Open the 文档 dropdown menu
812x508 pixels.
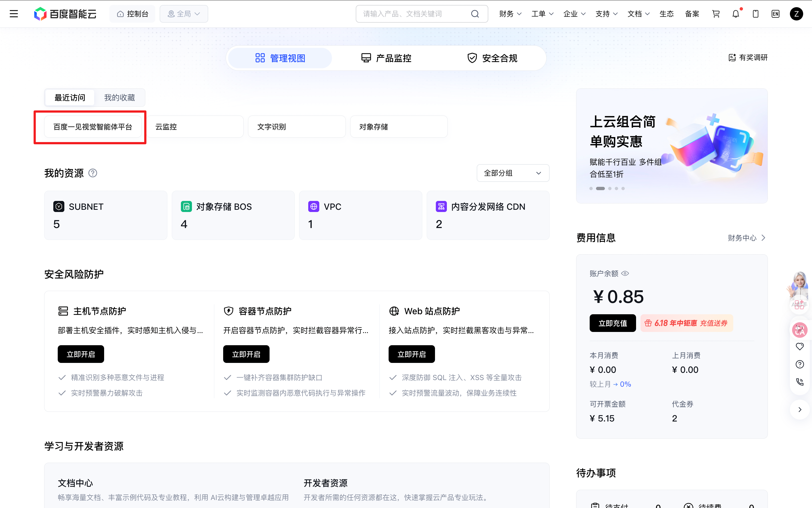[x=639, y=14]
